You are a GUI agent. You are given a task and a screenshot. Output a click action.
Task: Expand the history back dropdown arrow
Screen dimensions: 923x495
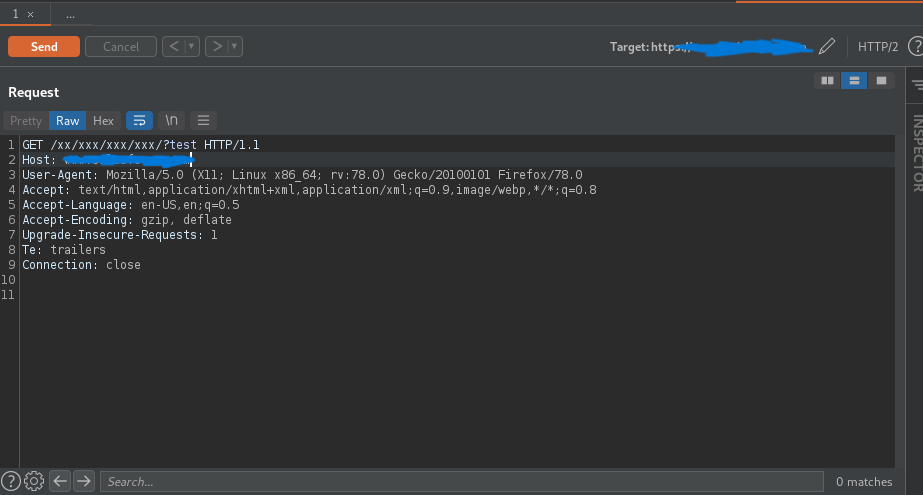click(x=191, y=46)
